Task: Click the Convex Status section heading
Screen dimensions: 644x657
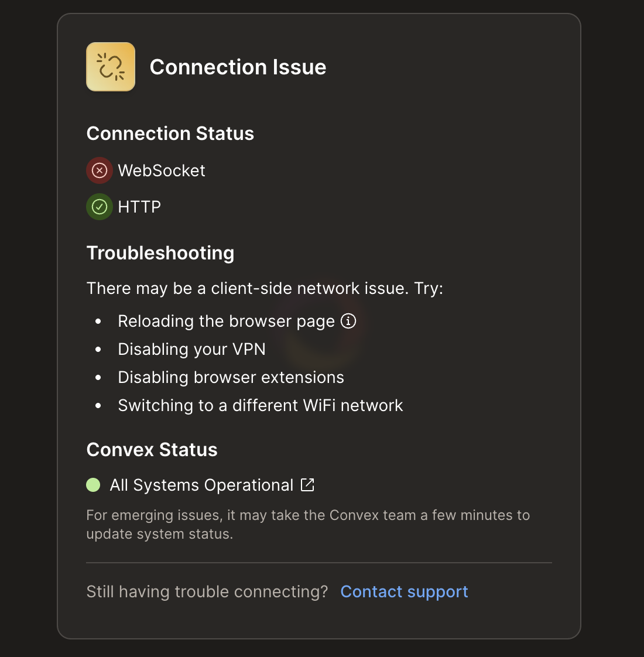Action: [x=152, y=450]
